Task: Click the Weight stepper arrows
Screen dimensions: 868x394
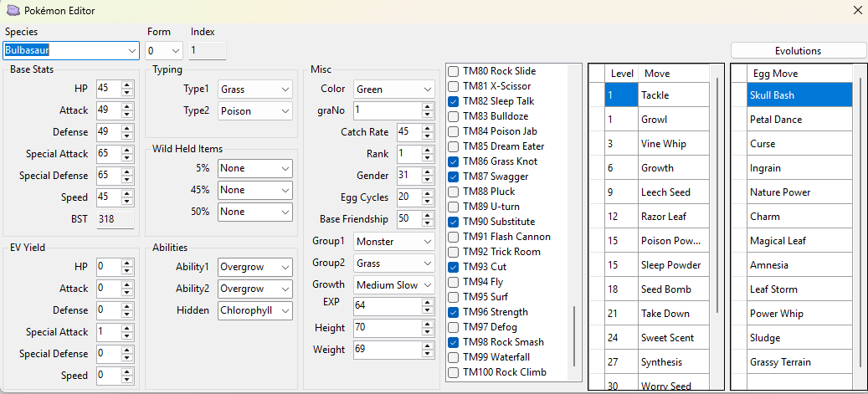Action: (x=427, y=350)
